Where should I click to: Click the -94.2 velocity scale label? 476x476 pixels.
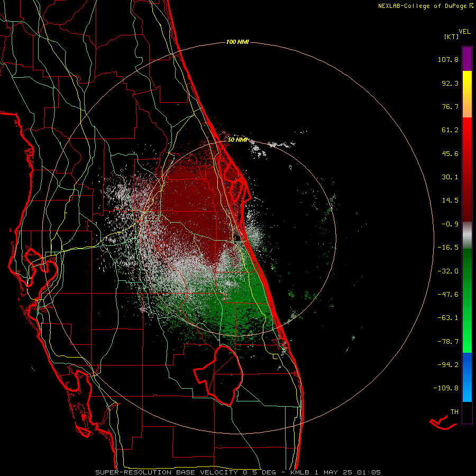pyautogui.click(x=448, y=364)
